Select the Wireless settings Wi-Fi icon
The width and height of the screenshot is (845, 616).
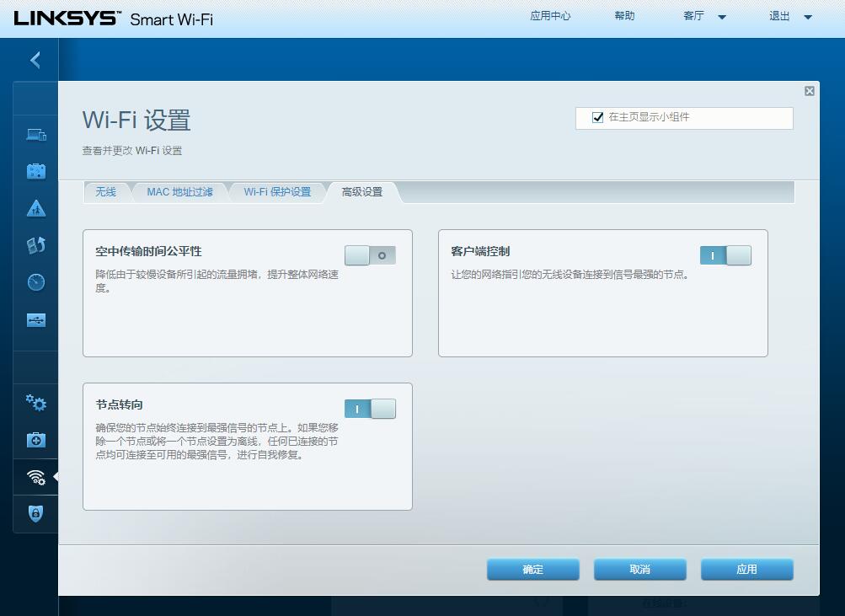click(x=35, y=476)
